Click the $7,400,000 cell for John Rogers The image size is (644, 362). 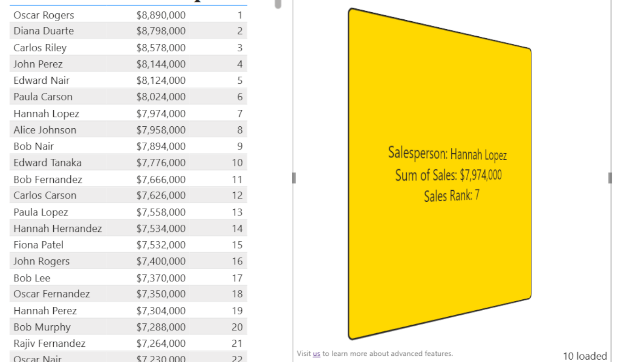pyautogui.click(x=161, y=261)
